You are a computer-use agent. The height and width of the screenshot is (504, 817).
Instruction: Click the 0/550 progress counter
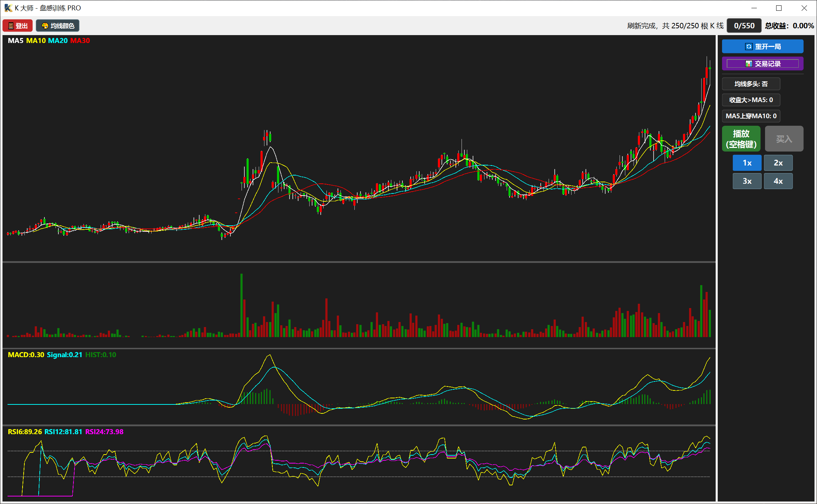pyautogui.click(x=744, y=26)
